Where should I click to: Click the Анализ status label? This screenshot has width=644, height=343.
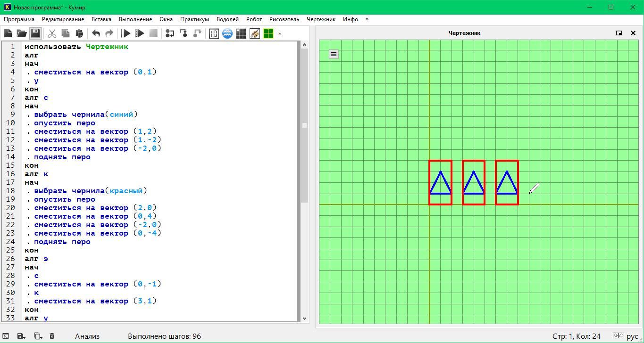(87, 336)
